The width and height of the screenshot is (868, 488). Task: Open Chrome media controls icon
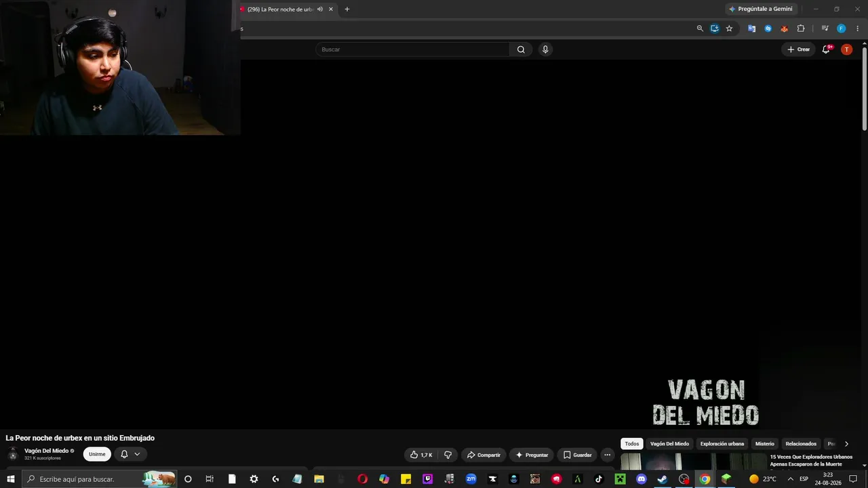[825, 28]
